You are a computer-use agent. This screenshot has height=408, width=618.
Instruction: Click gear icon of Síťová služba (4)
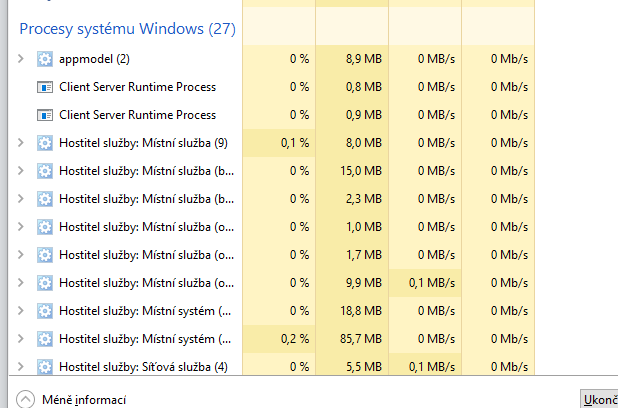pos(44,367)
